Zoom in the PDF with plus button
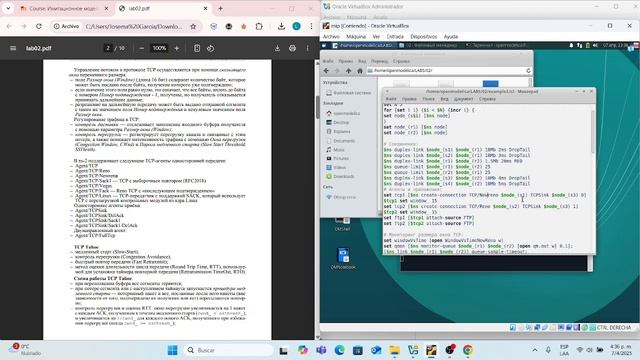The image size is (640, 360). pyautogui.click(x=177, y=48)
